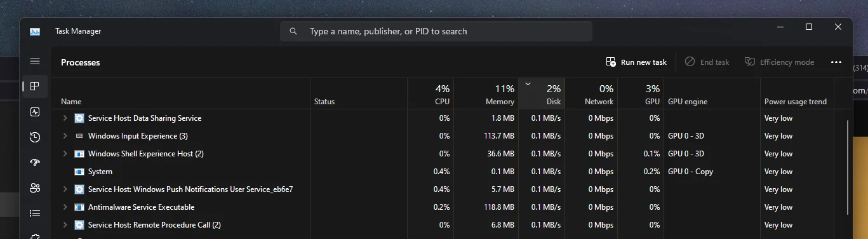The image size is (868, 239).
Task: Click the Data Sharing Service gear icon
Action: (x=79, y=118)
